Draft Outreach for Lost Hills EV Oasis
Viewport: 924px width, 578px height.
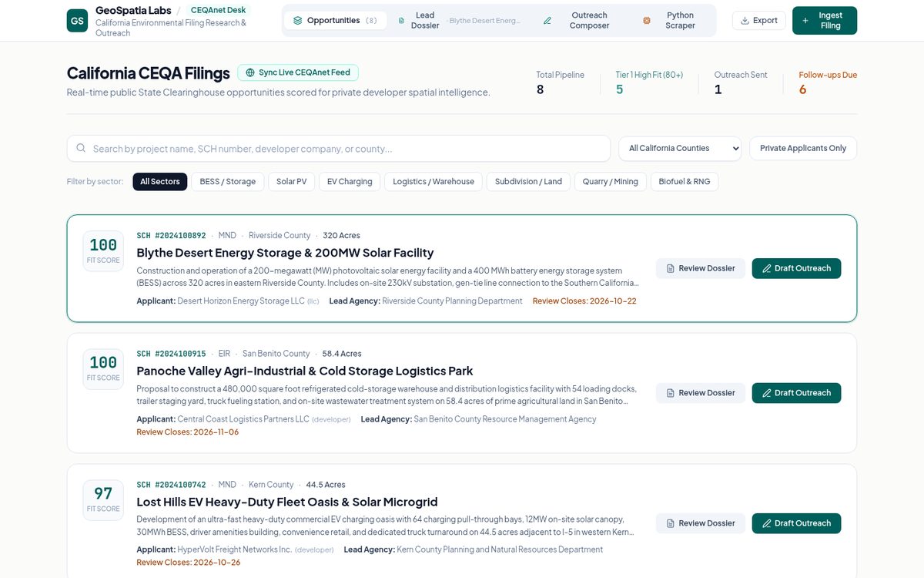[796, 523]
